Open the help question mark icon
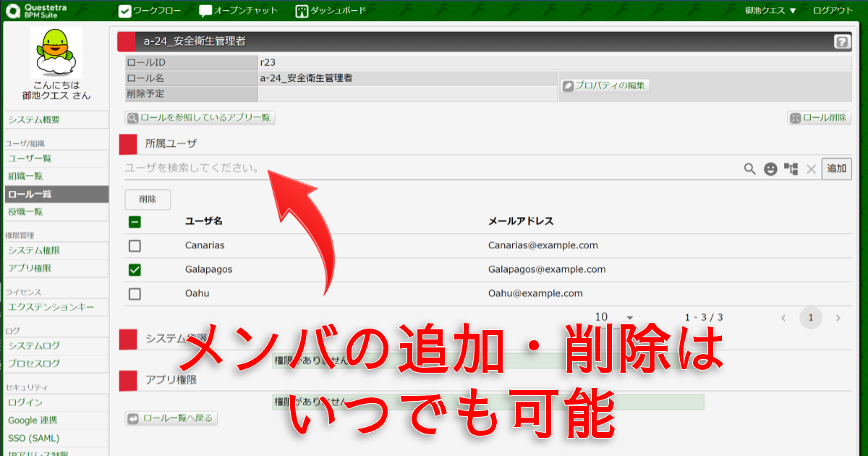This screenshot has height=456, width=868. pos(841,42)
